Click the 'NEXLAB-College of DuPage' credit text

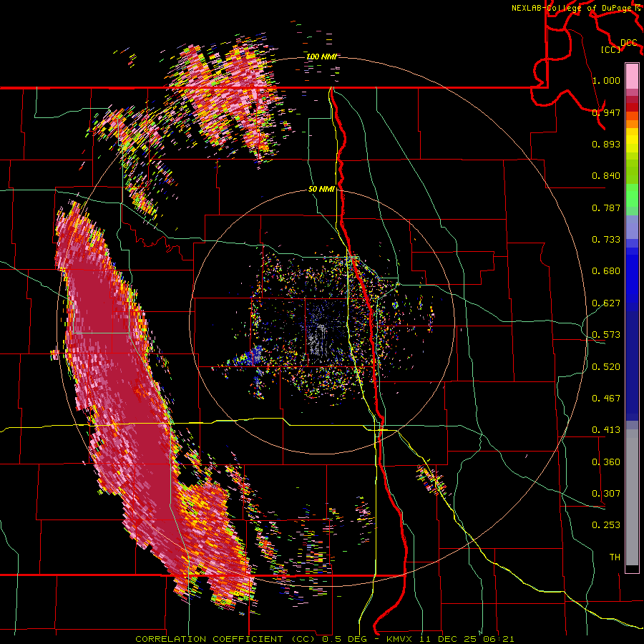point(572,8)
